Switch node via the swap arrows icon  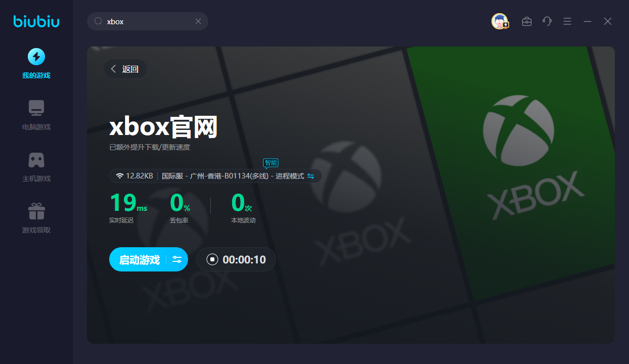pos(311,176)
